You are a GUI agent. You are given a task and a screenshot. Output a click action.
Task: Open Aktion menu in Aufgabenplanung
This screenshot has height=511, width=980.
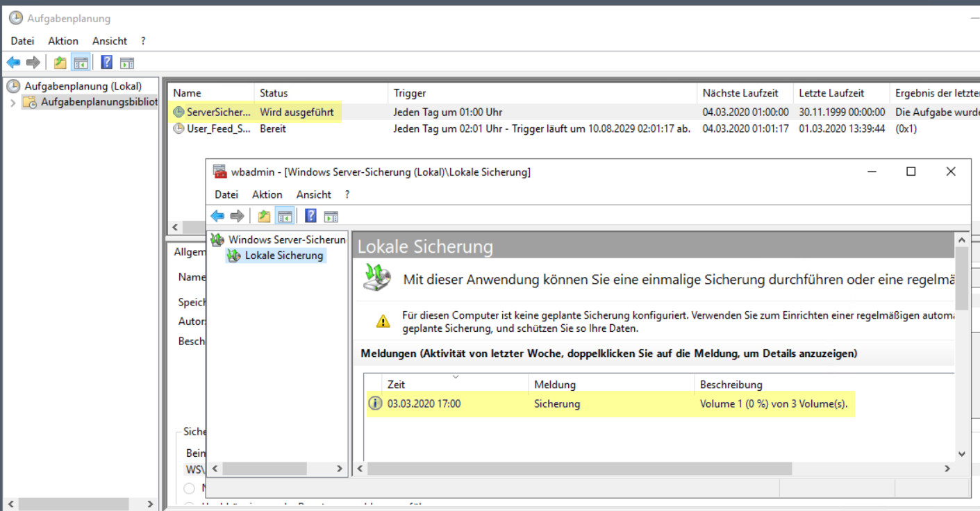click(x=63, y=41)
